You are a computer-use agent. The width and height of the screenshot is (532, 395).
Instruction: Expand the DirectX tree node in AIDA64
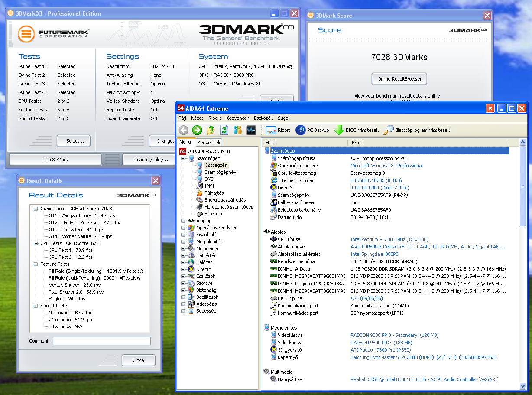pyautogui.click(x=183, y=269)
